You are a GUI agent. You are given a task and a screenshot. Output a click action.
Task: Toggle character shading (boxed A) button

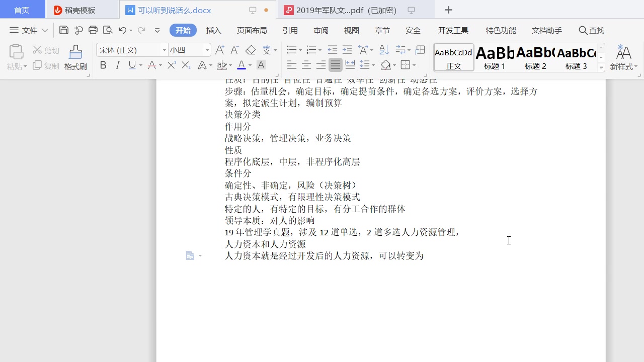[261, 65]
